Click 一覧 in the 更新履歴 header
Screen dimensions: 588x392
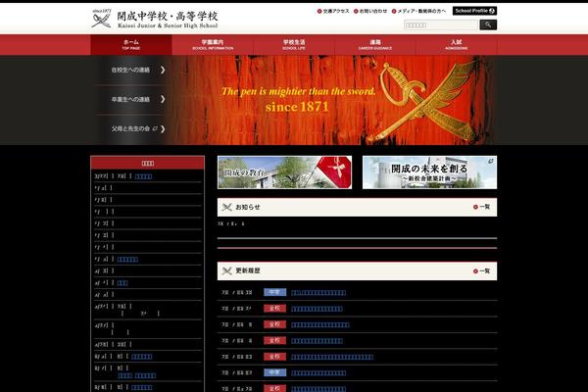481,270
